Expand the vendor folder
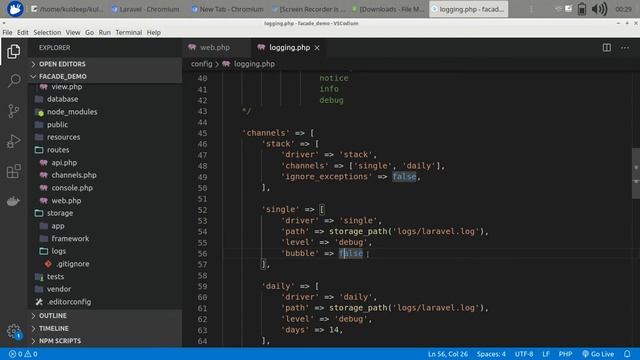Image resolution: width=640 pixels, height=360 pixels. [58, 289]
